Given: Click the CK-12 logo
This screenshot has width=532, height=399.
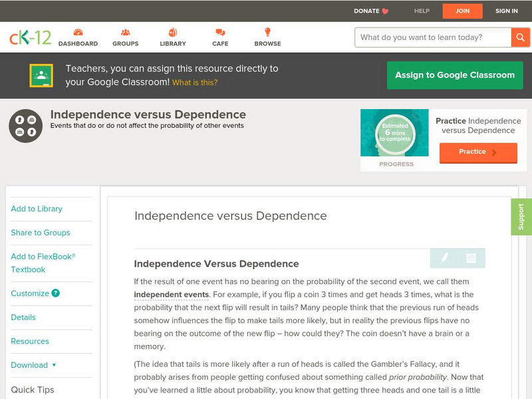Looking at the screenshot, I should [x=30, y=37].
